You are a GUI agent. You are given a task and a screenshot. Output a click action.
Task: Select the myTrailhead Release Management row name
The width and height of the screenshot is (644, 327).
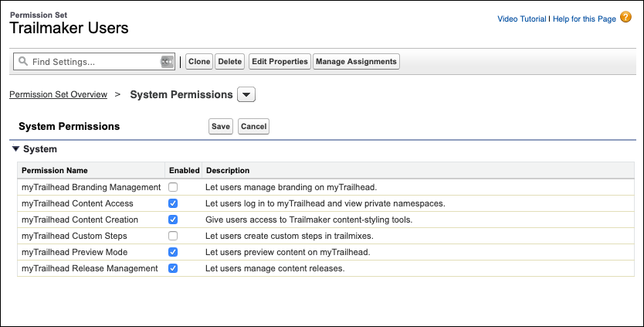90,268
